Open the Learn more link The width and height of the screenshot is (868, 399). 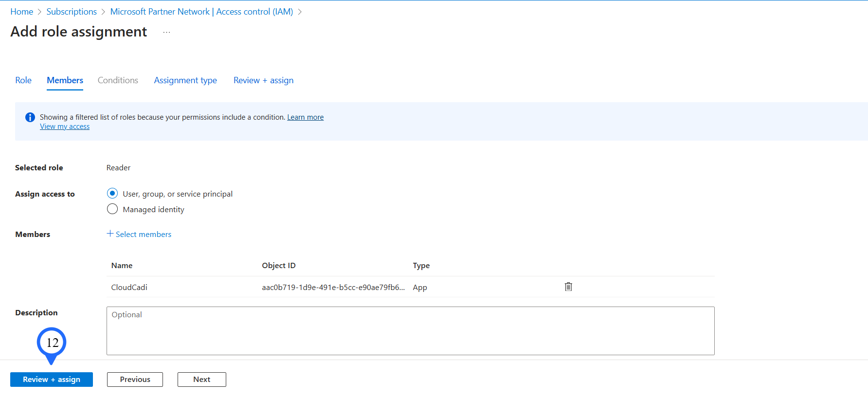(305, 117)
